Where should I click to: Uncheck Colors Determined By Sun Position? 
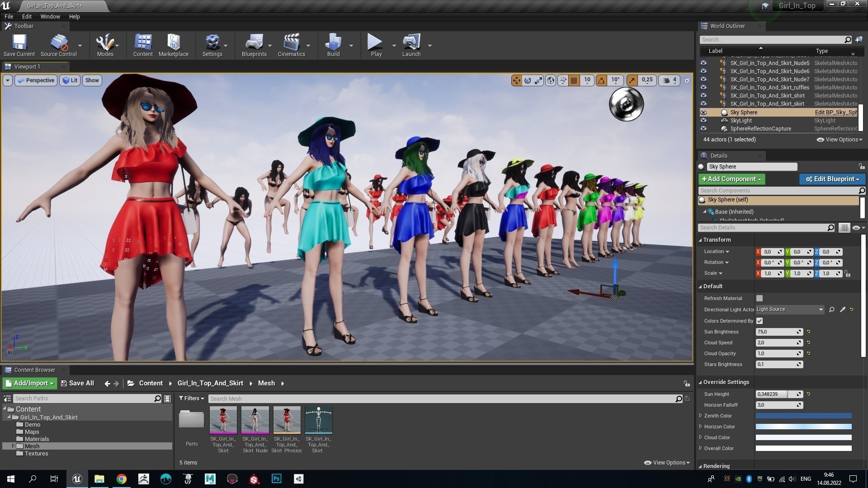pos(759,321)
